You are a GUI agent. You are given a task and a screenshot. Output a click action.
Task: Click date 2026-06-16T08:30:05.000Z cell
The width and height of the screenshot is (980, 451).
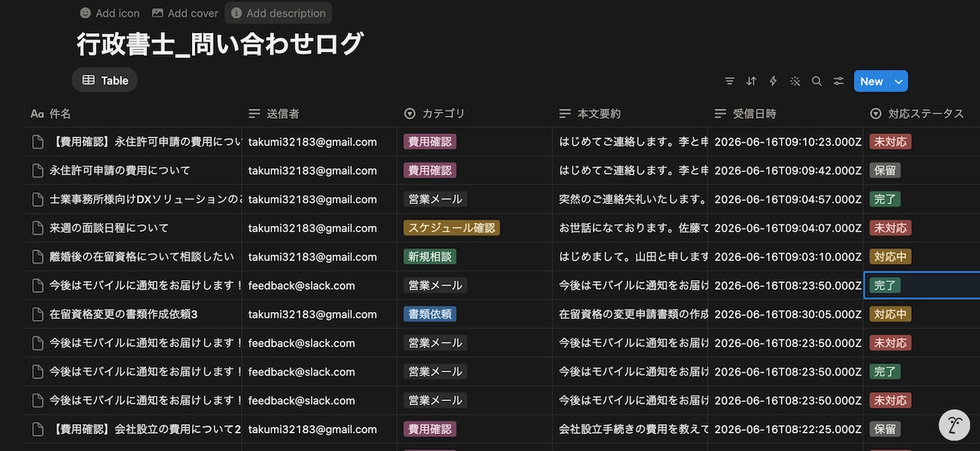pyautogui.click(x=786, y=314)
